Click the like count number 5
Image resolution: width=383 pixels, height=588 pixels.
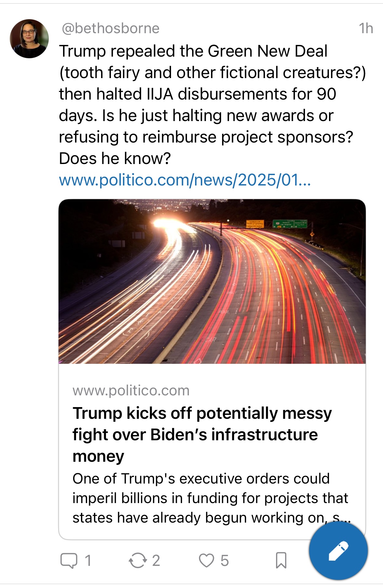click(225, 560)
